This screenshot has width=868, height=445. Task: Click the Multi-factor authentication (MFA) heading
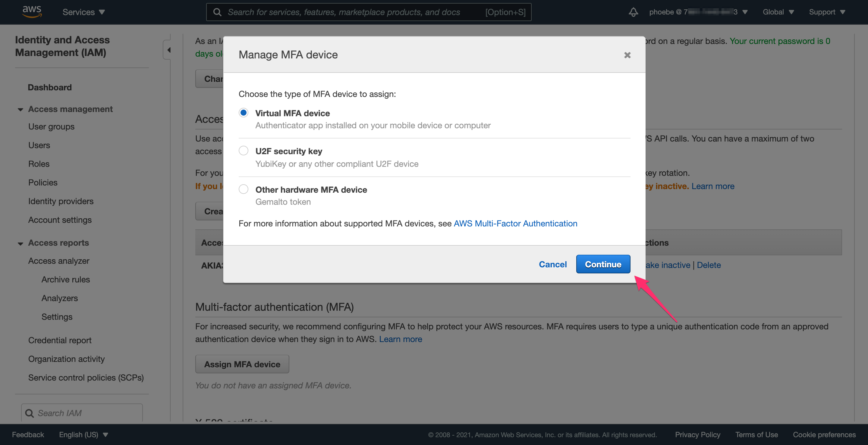(274, 307)
